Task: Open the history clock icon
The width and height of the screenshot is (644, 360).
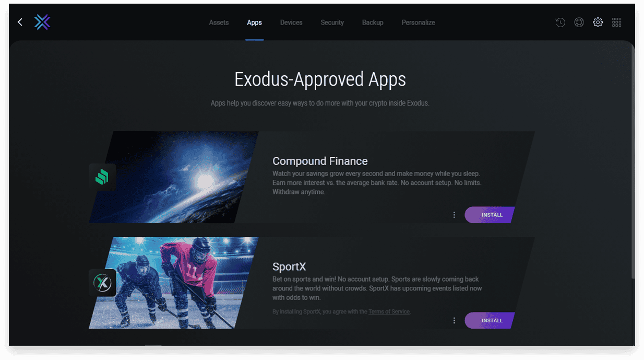Action: pos(560,22)
